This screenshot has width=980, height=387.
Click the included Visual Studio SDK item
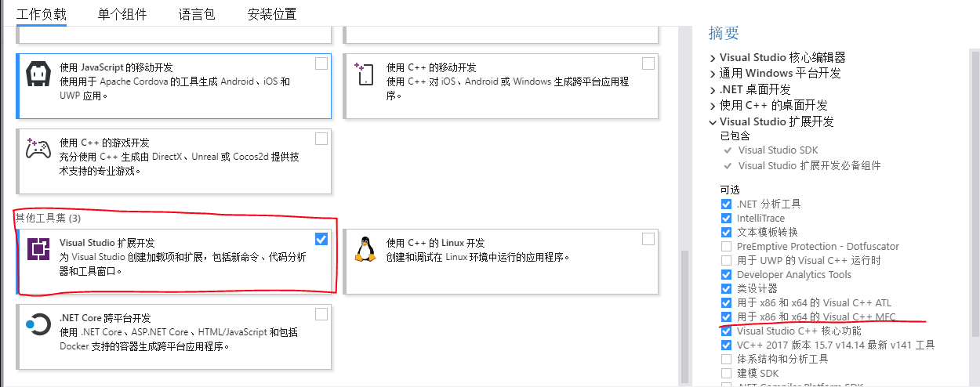[x=778, y=150]
